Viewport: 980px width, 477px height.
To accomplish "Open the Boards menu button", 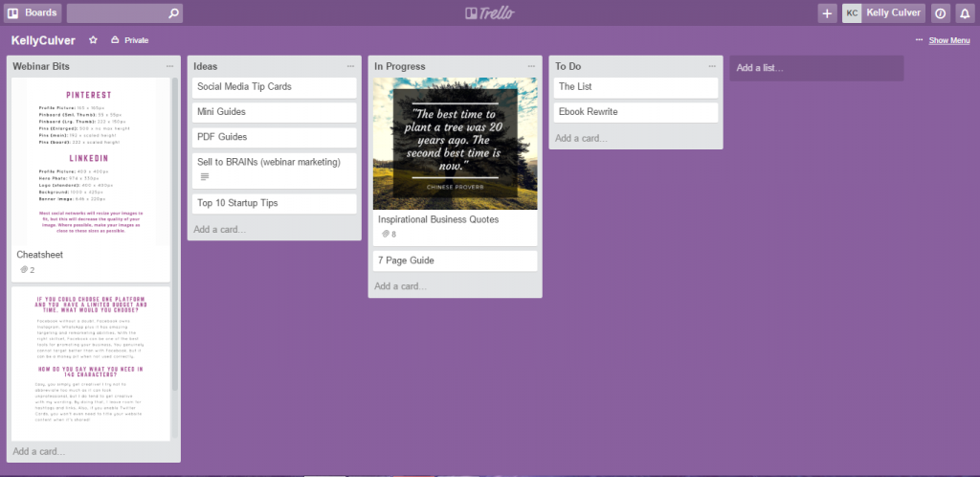I will 33,13.
